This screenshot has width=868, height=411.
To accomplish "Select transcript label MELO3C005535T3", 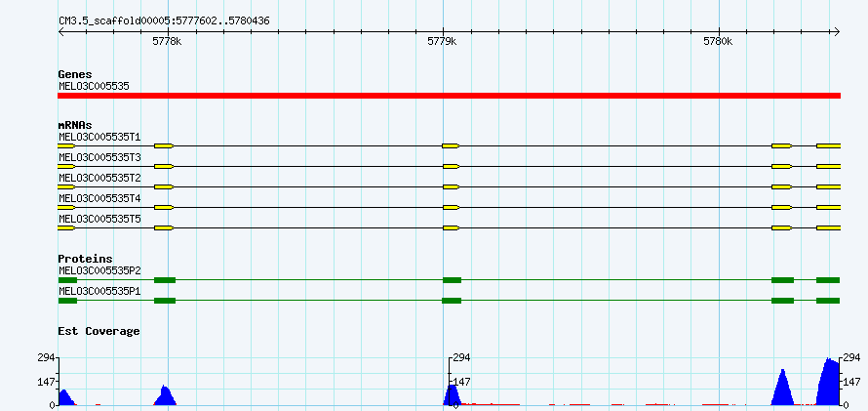I will click(x=99, y=157).
